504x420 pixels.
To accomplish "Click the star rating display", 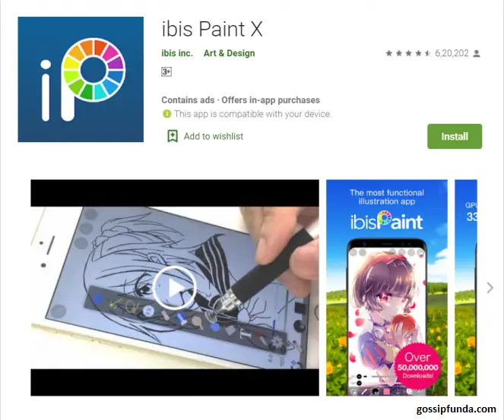I will (x=408, y=53).
